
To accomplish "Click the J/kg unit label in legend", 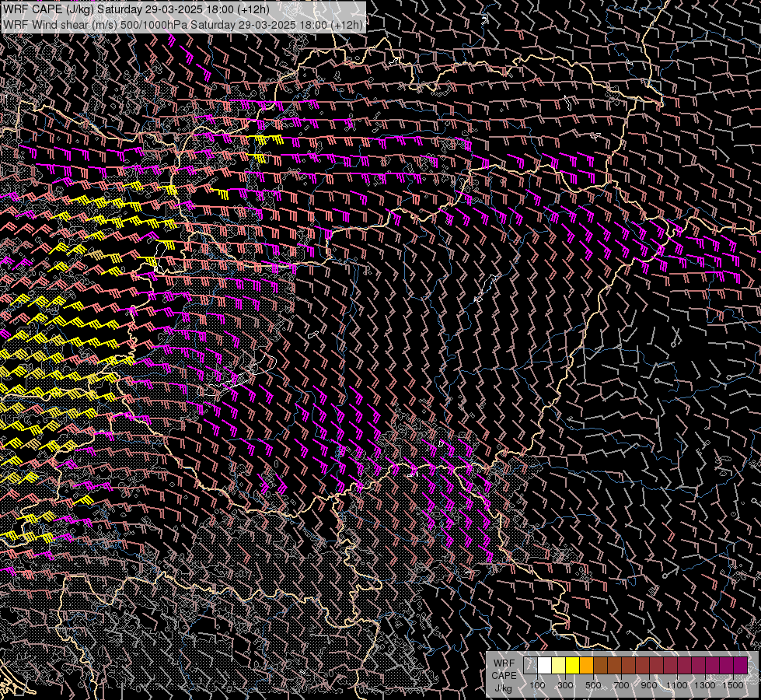I will pos(503,688).
